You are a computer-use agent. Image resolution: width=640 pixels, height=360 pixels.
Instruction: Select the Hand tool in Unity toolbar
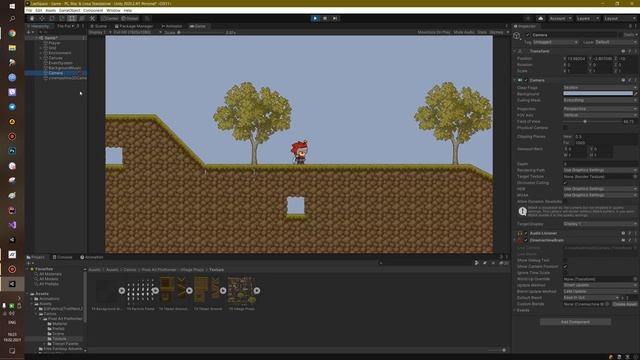32,18
